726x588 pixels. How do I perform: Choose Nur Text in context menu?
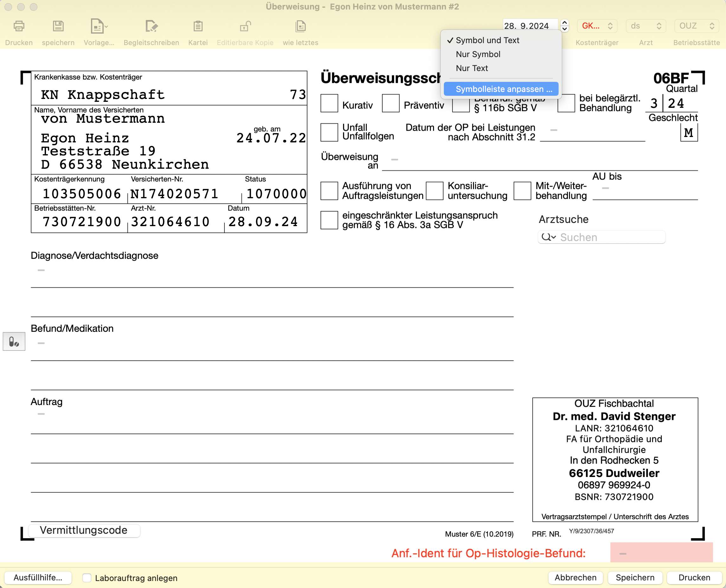point(501,68)
